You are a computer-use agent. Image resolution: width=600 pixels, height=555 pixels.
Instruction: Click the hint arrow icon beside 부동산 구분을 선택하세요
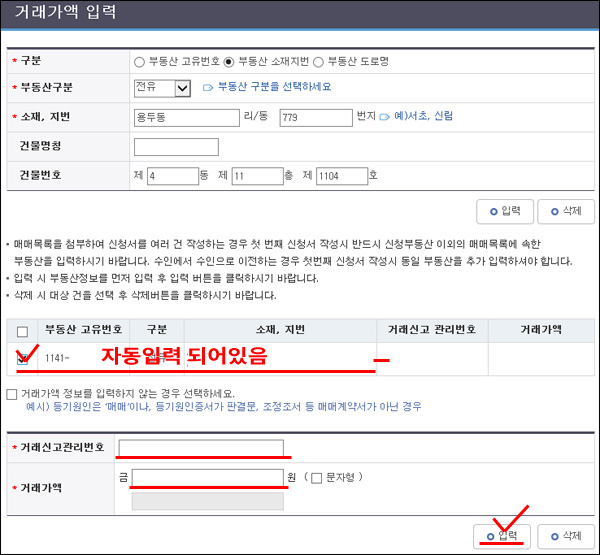tap(208, 88)
